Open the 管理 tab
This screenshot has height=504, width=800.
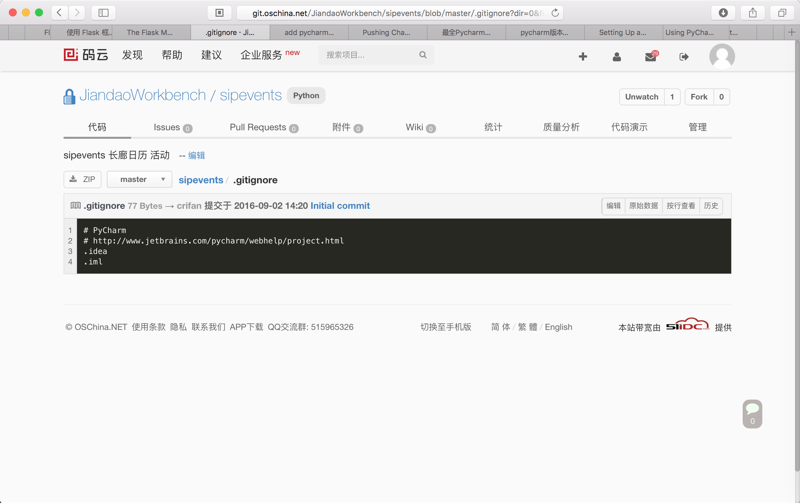[x=697, y=128]
